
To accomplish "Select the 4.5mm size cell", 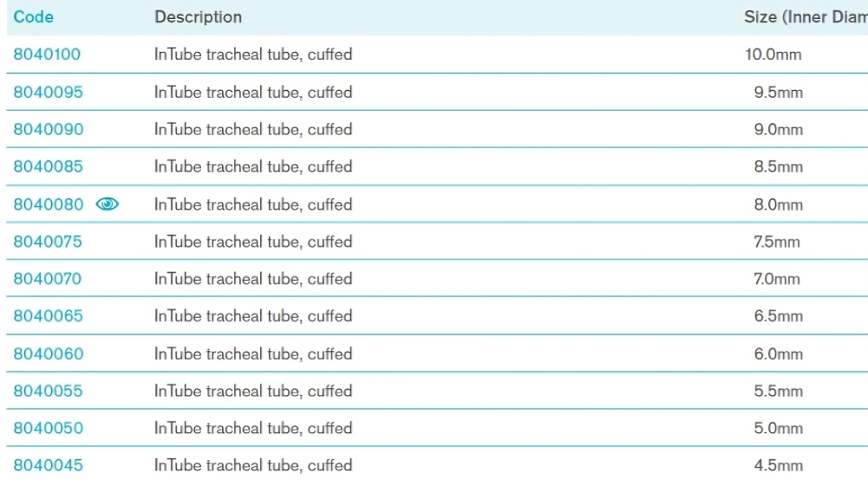I will 778,465.
